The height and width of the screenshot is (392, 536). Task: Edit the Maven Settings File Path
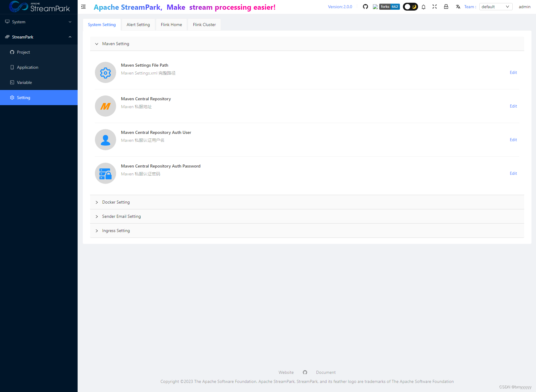click(513, 72)
